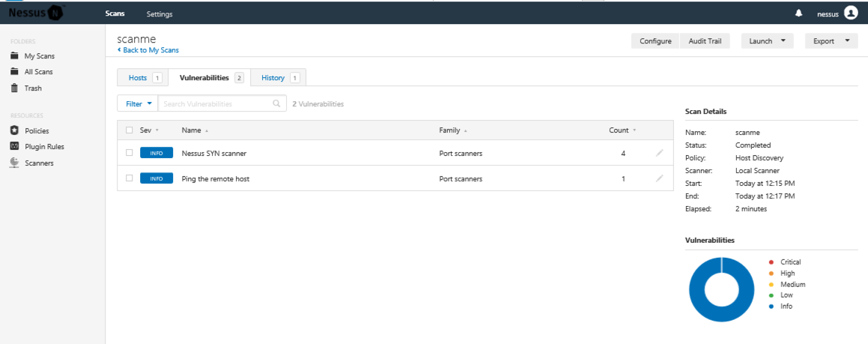Switch to the History tab
Viewport: 868px width, 344px height.
tap(279, 78)
